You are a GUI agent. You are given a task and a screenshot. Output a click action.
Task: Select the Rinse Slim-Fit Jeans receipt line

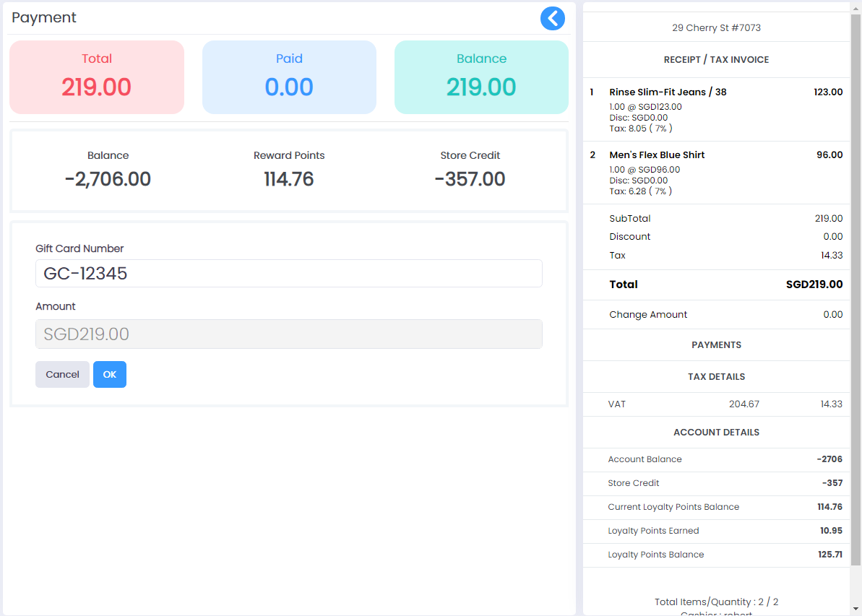click(716, 107)
